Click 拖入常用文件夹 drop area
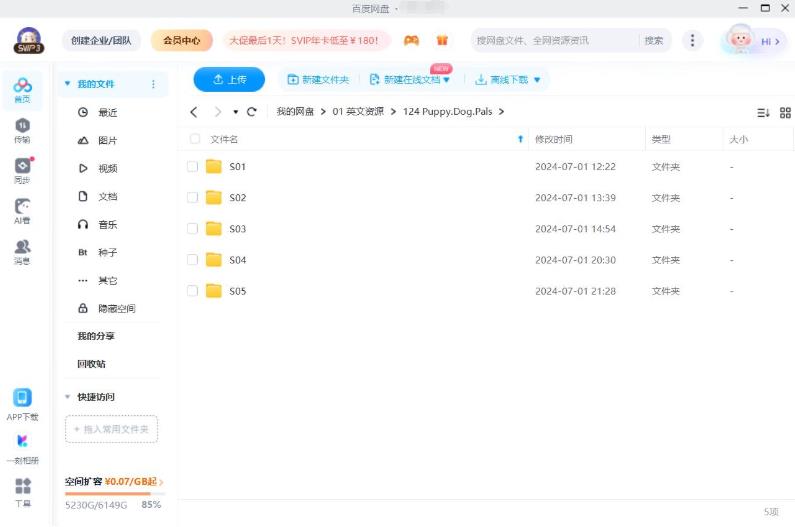 click(x=112, y=429)
